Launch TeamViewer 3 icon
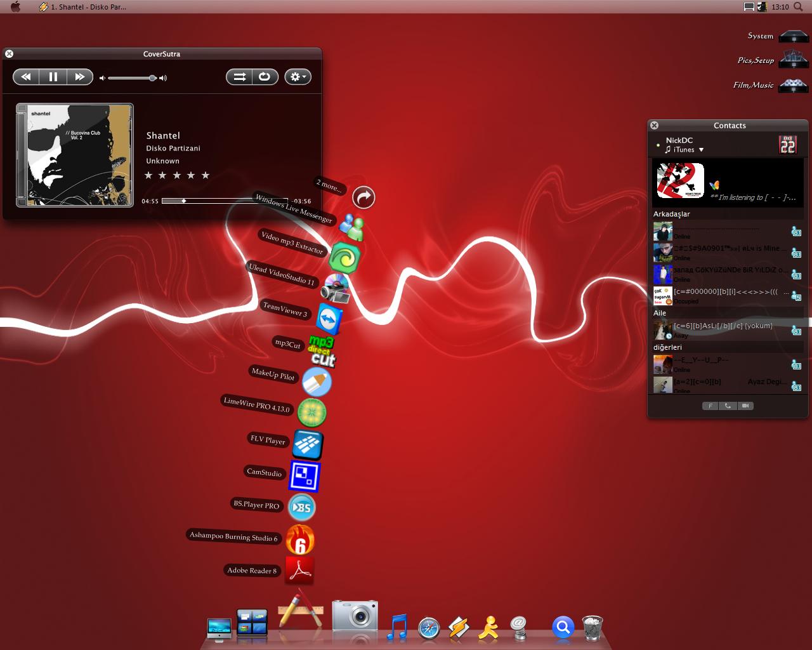This screenshot has width=812, height=650. point(329,318)
